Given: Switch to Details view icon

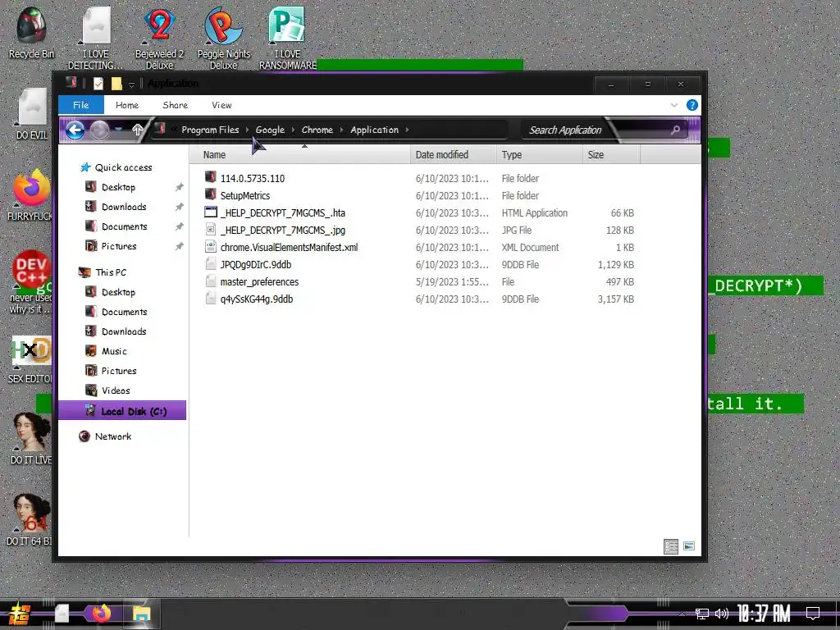Looking at the screenshot, I should (x=671, y=546).
